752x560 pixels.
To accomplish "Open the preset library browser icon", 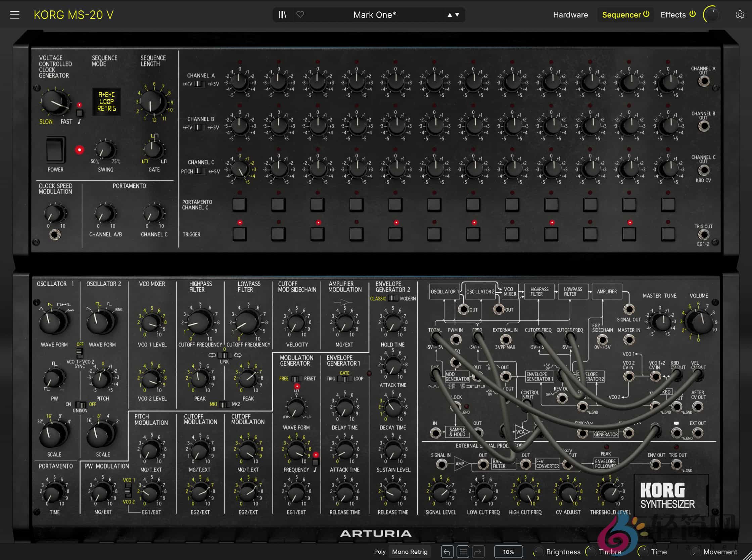I will pyautogui.click(x=283, y=15).
